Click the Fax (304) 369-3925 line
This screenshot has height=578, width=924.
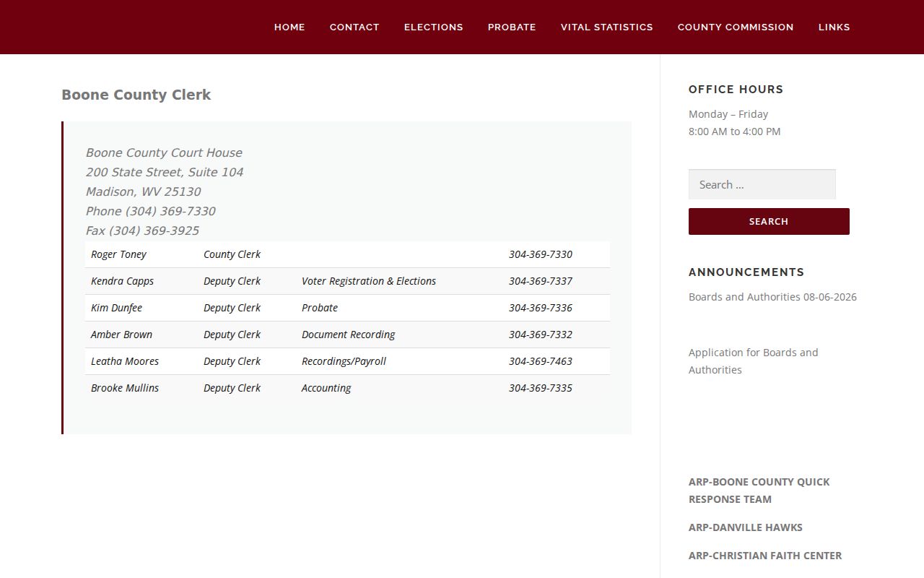click(x=142, y=230)
